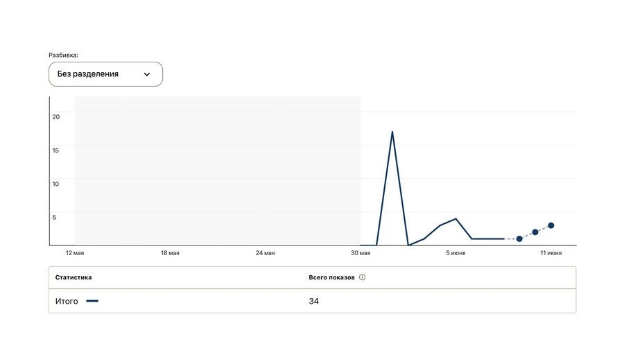Screen dimensions: 624x364
Task: Click the "12 мая" date label on the axis
Action: [x=75, y=253]
